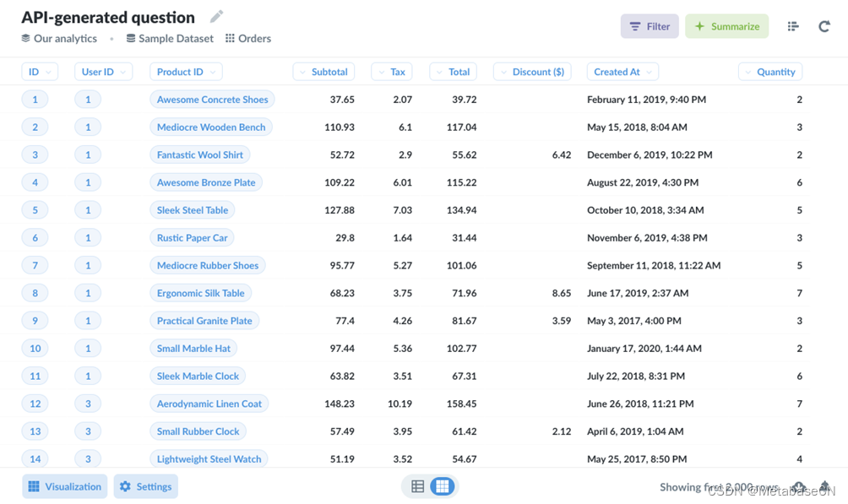848x504 pixels.
Task: Edit question title with pencil icon
Action: (216, 17)
